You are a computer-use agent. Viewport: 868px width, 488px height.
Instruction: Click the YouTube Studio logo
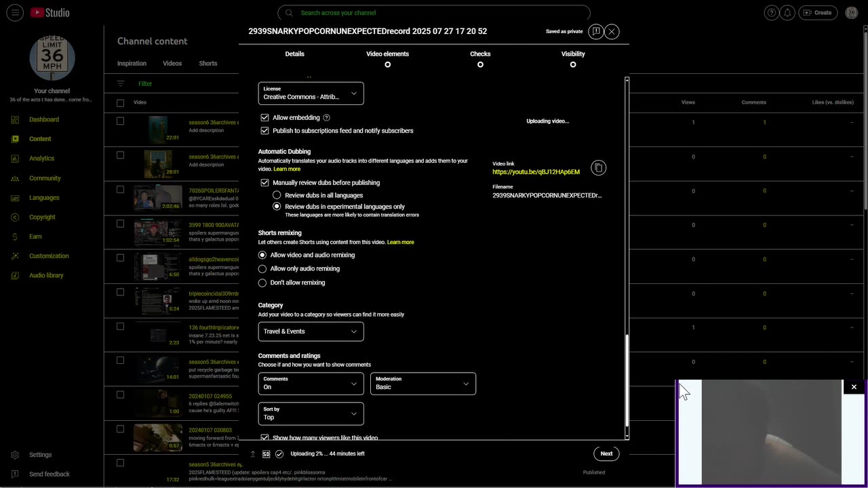(x=50, y=13)
